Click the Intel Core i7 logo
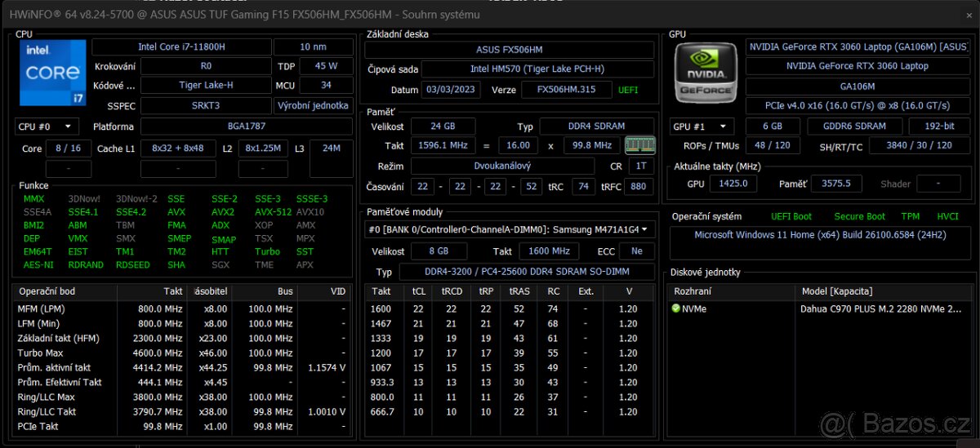The image size is (980, 448). click(x=52, y=73)
